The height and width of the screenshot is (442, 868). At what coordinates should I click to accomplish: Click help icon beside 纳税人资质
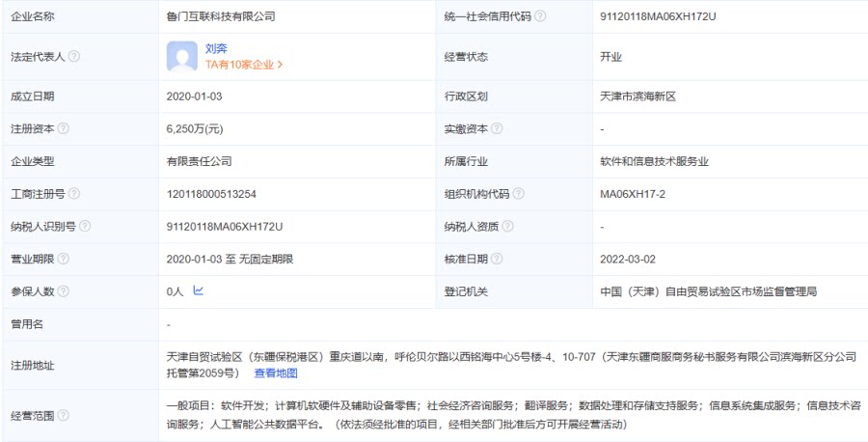click(x=507, y=227)
